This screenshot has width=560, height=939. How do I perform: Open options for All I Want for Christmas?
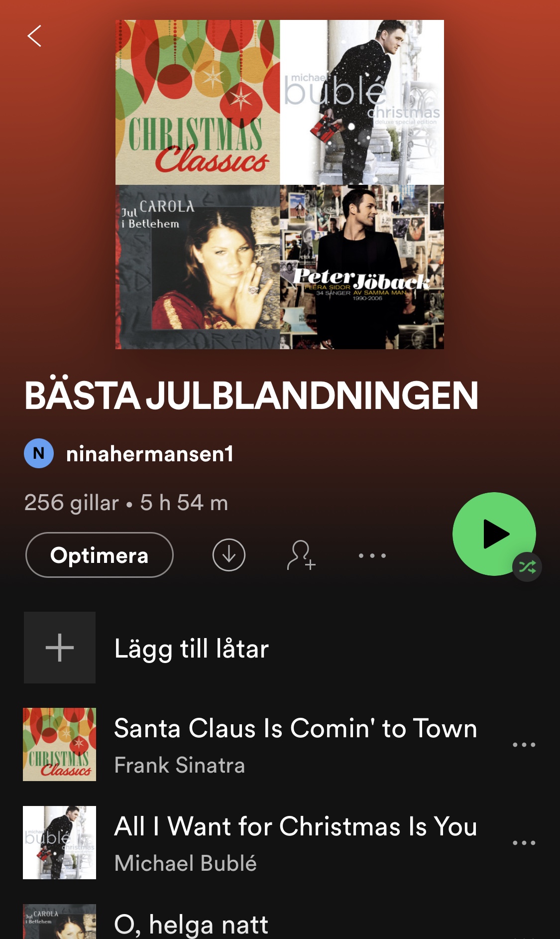click(524, 843)
